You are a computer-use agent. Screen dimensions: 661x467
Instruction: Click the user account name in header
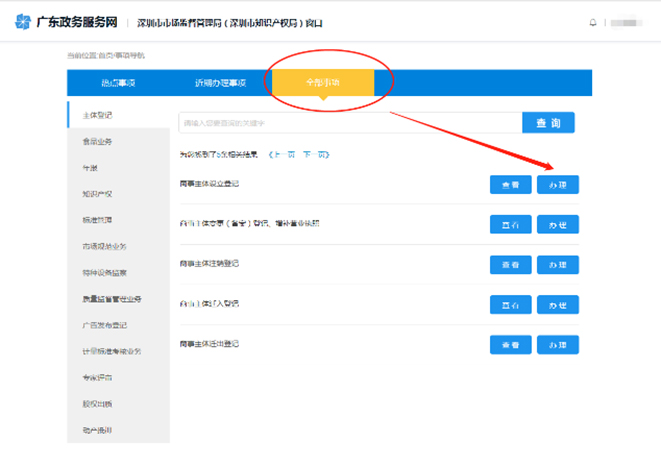pos(625,21)
